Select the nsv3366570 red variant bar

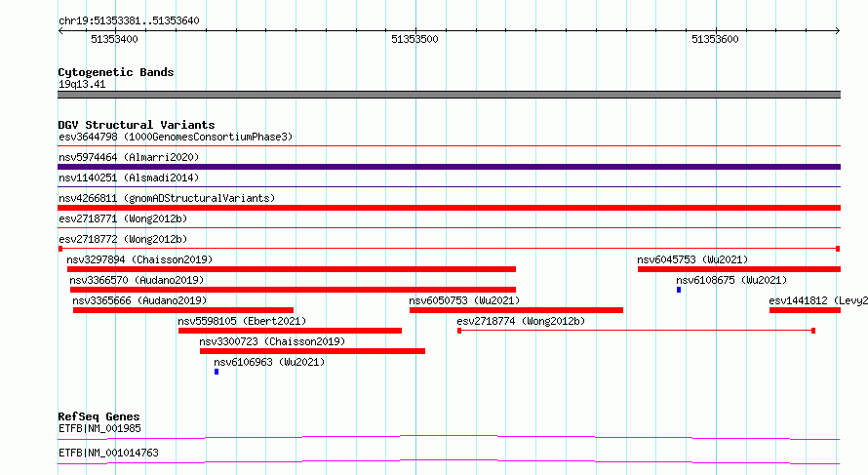click(x=293, y=290)
